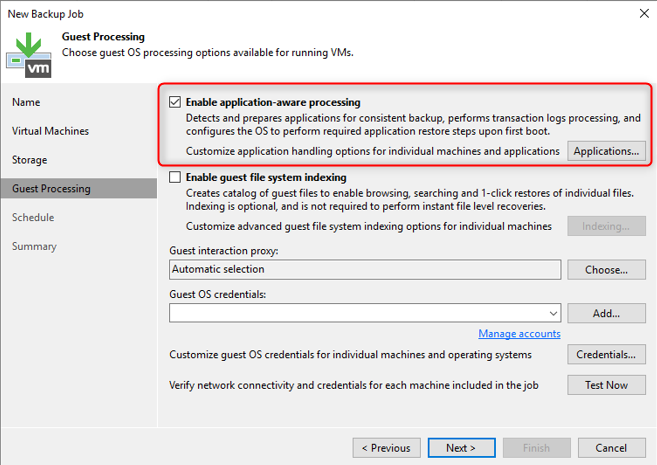Open the Credentials customization button
The height and width of the screenshot is (465, 657).
606,355
